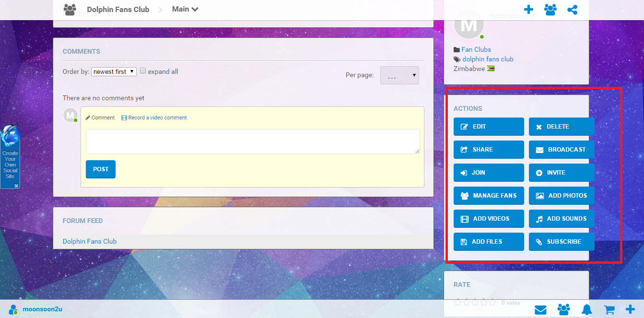Click the 0 votes text
The image size is (644, 318).
[511, 303]
